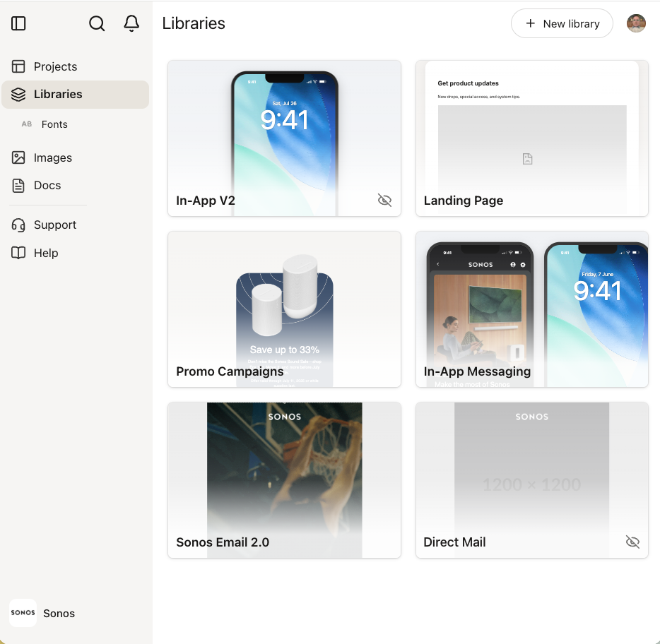The image size is (660, 644).
Task: Open the In-App V2 library card
Action: click(284, 138)
